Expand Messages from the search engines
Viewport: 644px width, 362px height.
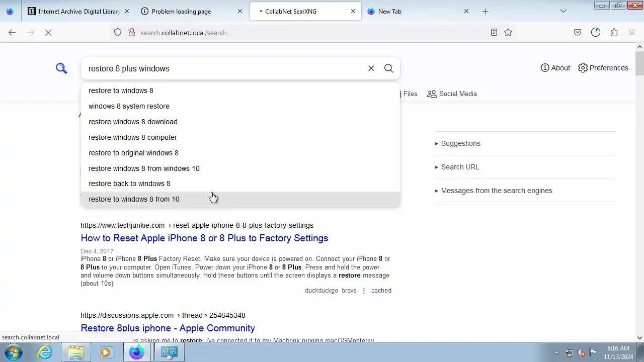(x=493, y=191)
